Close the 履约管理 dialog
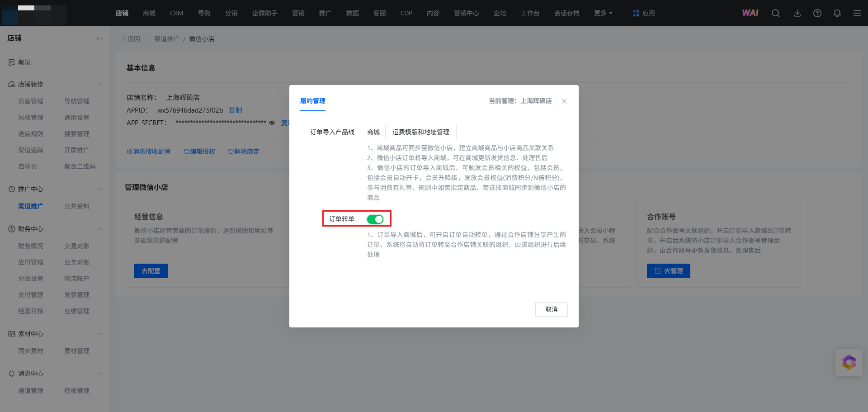 [564, 101]
